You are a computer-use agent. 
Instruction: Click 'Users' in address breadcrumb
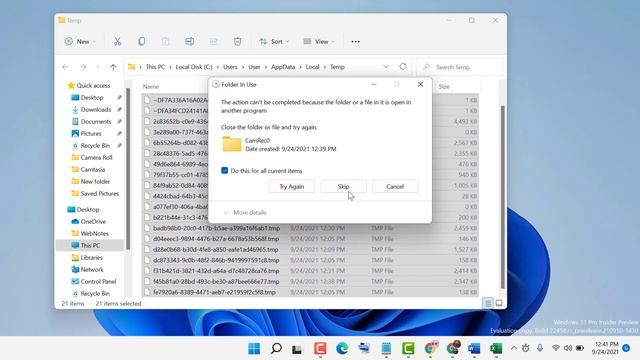pyautogui.click(x=230, y=67)
